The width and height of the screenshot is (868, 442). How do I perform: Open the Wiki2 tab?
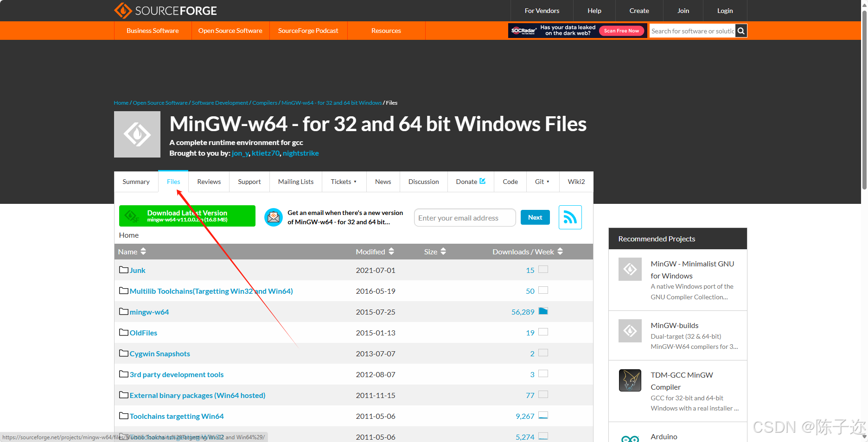[576, 182]
